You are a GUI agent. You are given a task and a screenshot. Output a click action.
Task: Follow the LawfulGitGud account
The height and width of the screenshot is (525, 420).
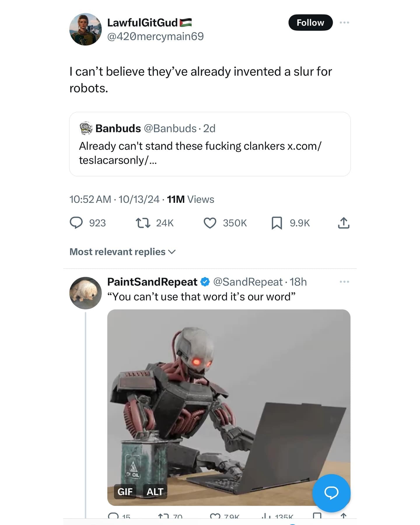pyautogui.click(x=310, y=22)
